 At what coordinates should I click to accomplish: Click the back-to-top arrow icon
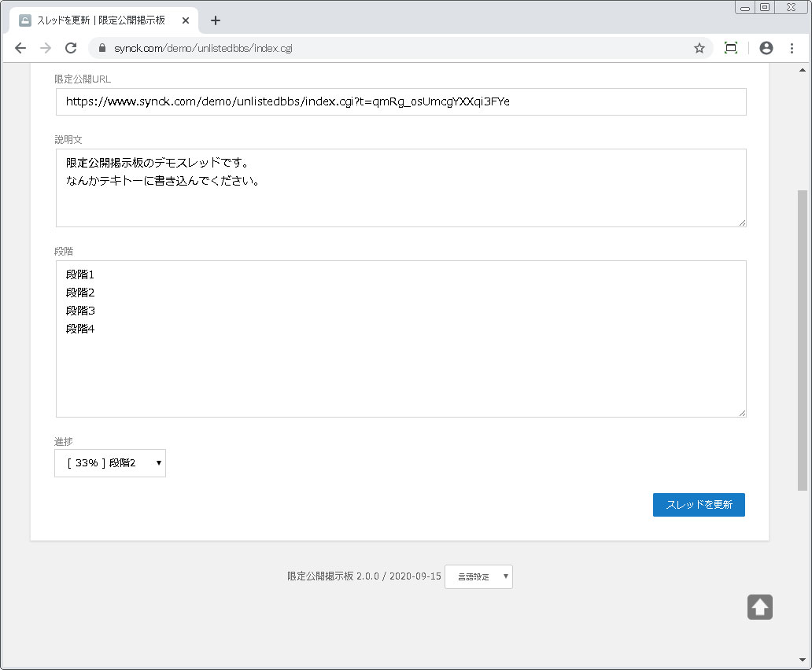(760, 607)
